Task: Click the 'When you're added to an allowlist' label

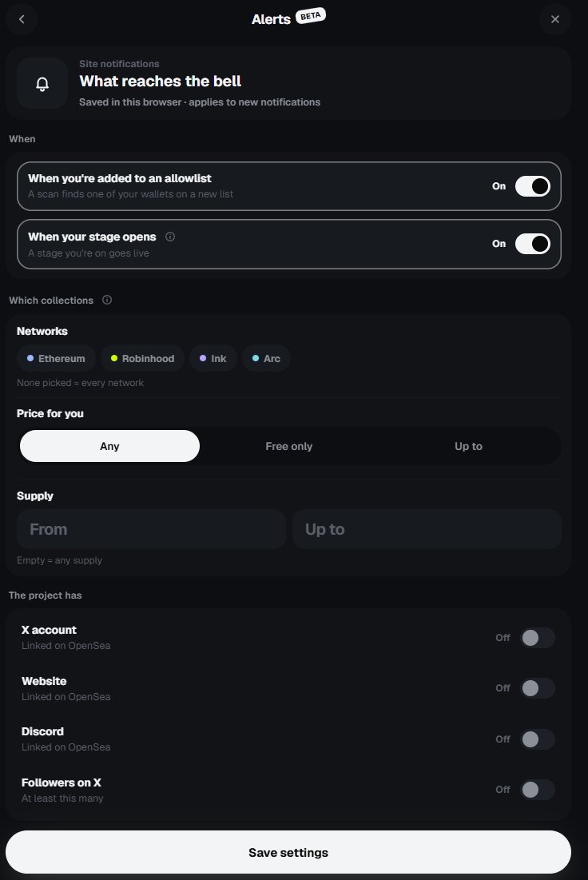Action: click(x=120, y=178)
